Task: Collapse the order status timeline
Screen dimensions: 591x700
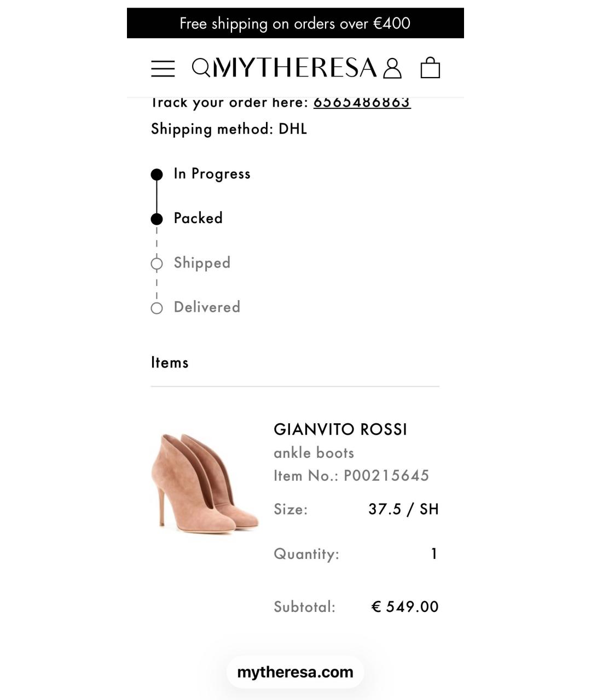Action: pyautogui.click(x=158, y=241)
